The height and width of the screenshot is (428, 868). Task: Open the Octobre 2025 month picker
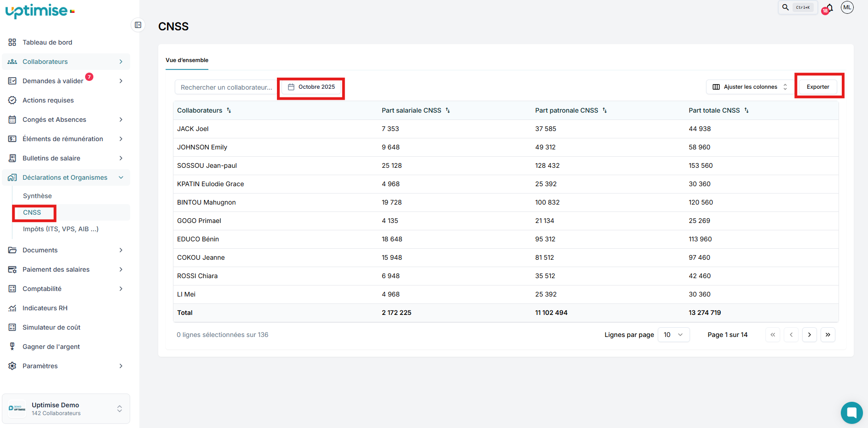pyautogui.click(x=311, y=87)
